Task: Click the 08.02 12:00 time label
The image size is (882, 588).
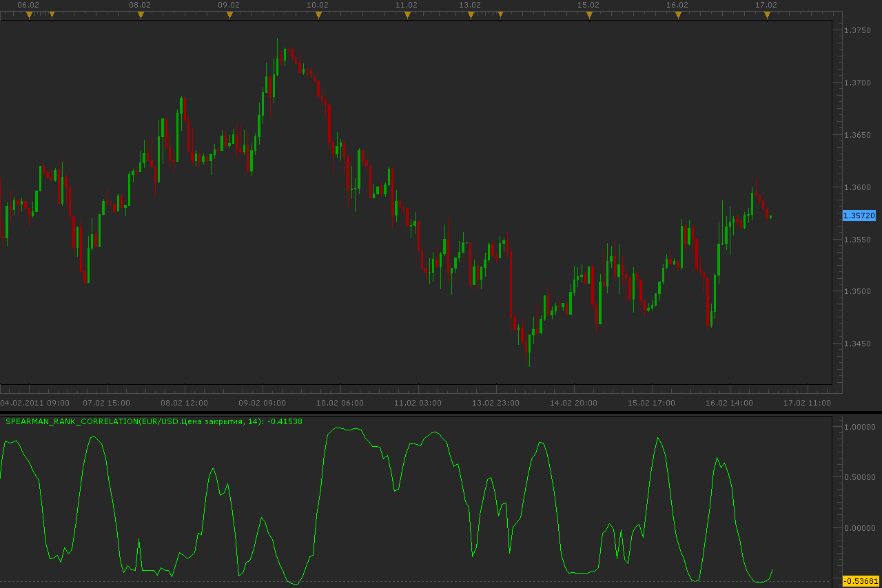Action: point(185,403)
